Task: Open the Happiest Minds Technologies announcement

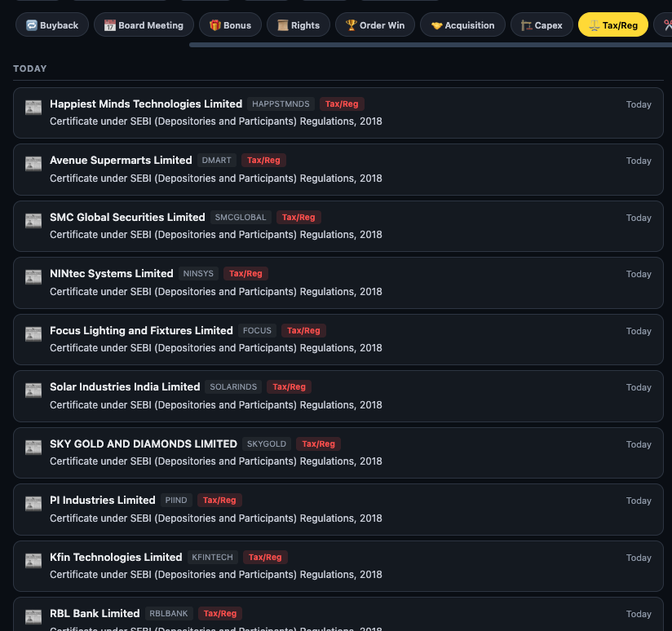Action: (336, 112)
